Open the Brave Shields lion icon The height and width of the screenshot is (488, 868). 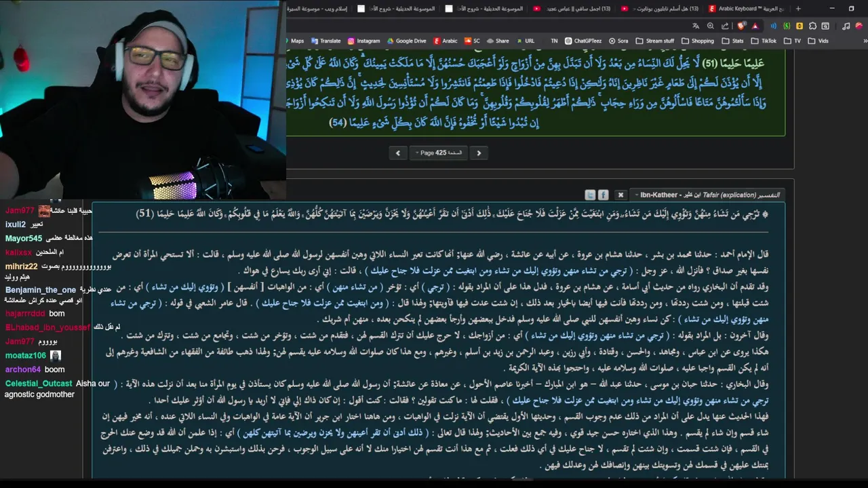pos(741,26)
